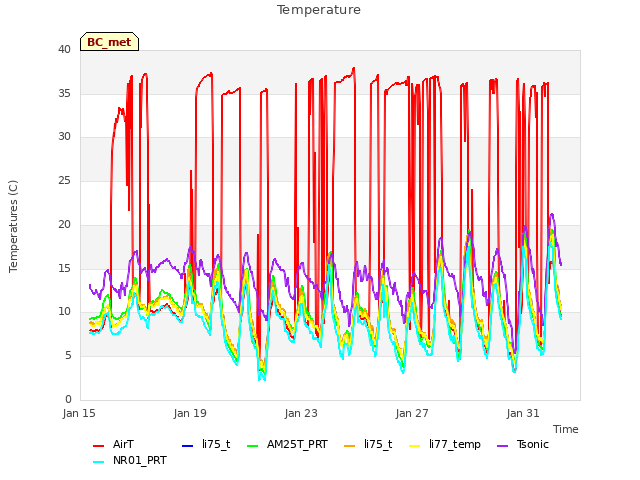Click the 30 y-axis tick label

(x=64, y=137)
